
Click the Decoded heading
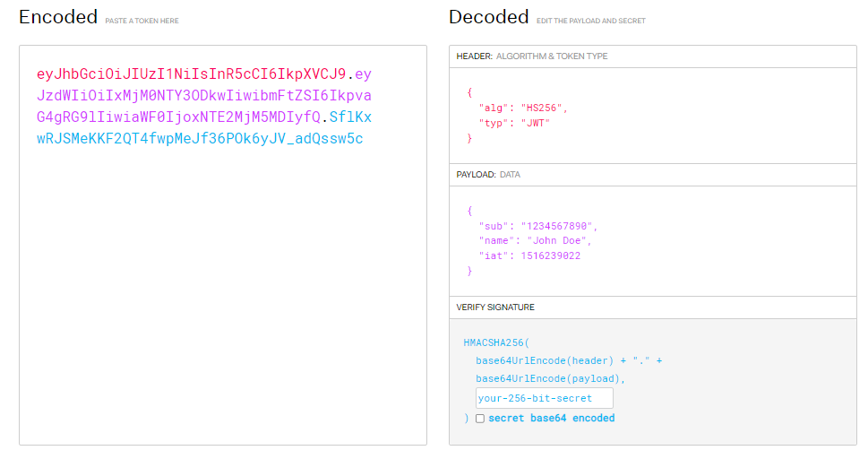(489, 17)
